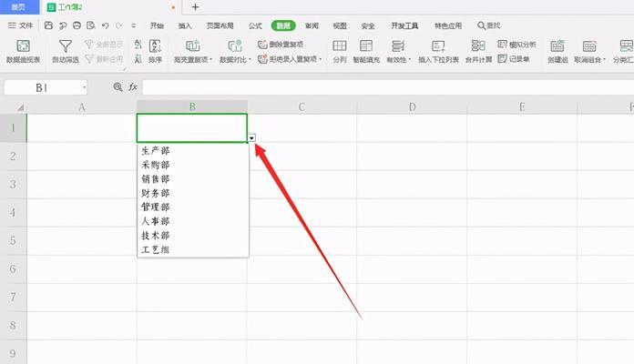Select column C header
Viewport: 634px width, 364px height.
coord(302,107)
